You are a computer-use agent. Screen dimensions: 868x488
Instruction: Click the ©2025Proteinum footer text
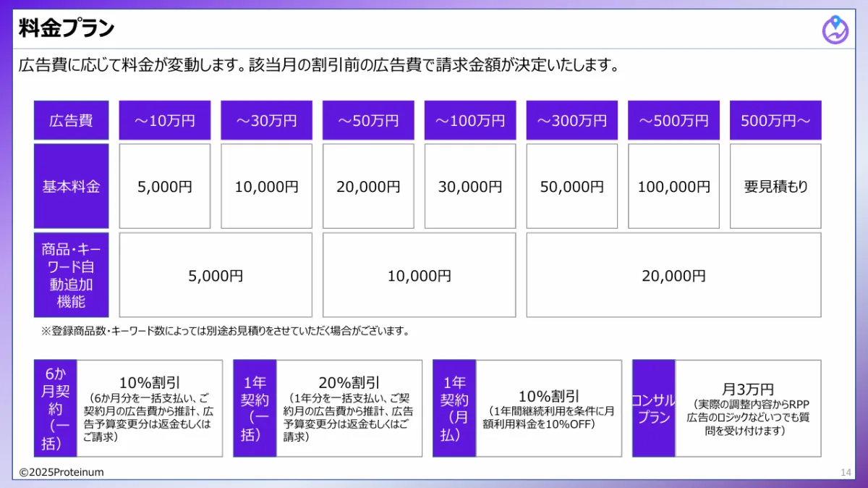[61, 472]
